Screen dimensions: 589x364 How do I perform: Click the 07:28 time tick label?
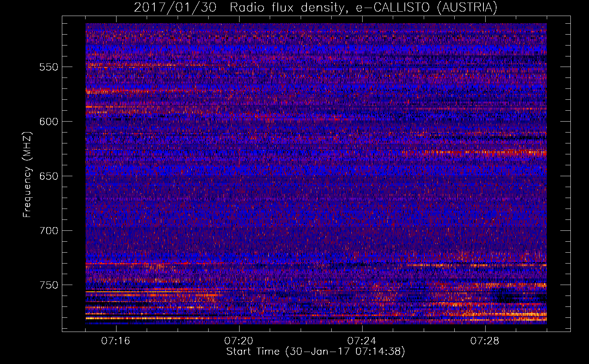(485, 341)
